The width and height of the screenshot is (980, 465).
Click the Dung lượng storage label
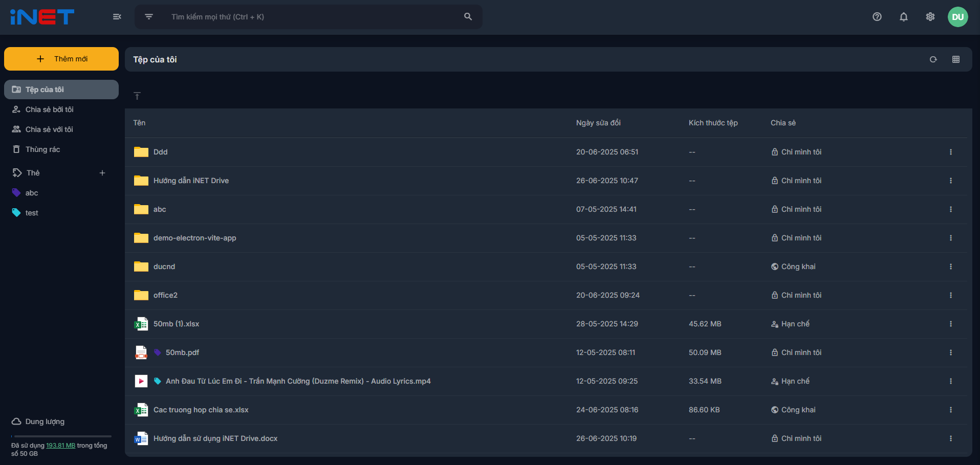pyautogui.click(x=45, y=422)
